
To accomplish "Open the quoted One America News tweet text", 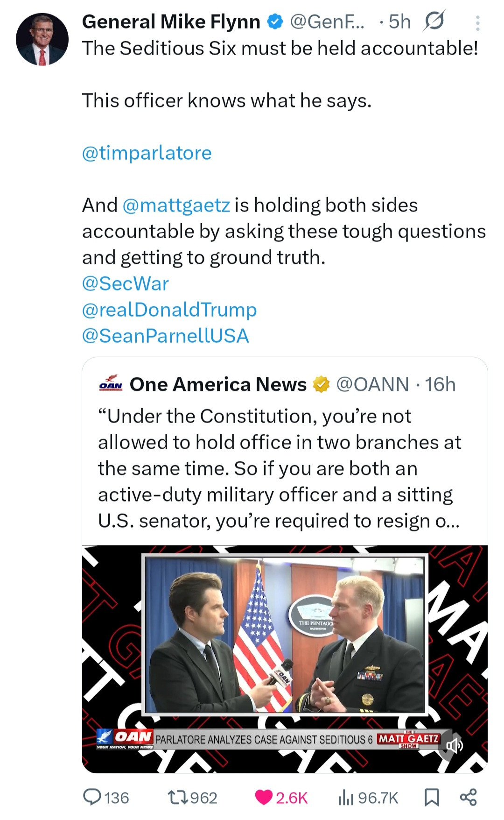I will pos(279,468).
